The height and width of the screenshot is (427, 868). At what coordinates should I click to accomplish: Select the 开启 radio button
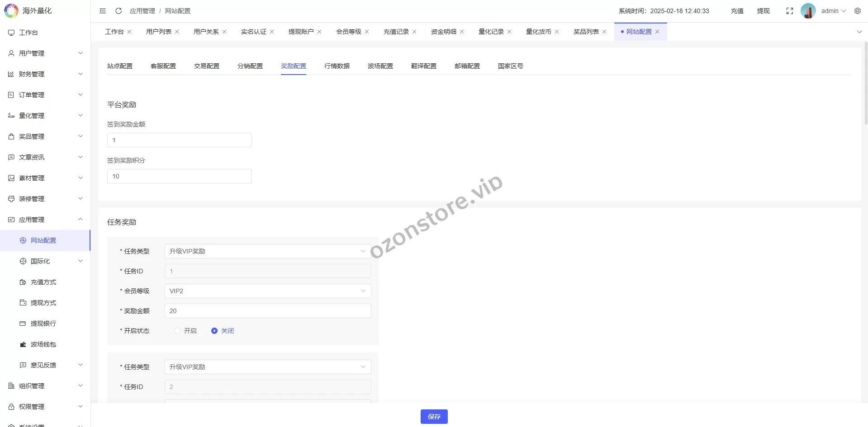coord(177,331)
